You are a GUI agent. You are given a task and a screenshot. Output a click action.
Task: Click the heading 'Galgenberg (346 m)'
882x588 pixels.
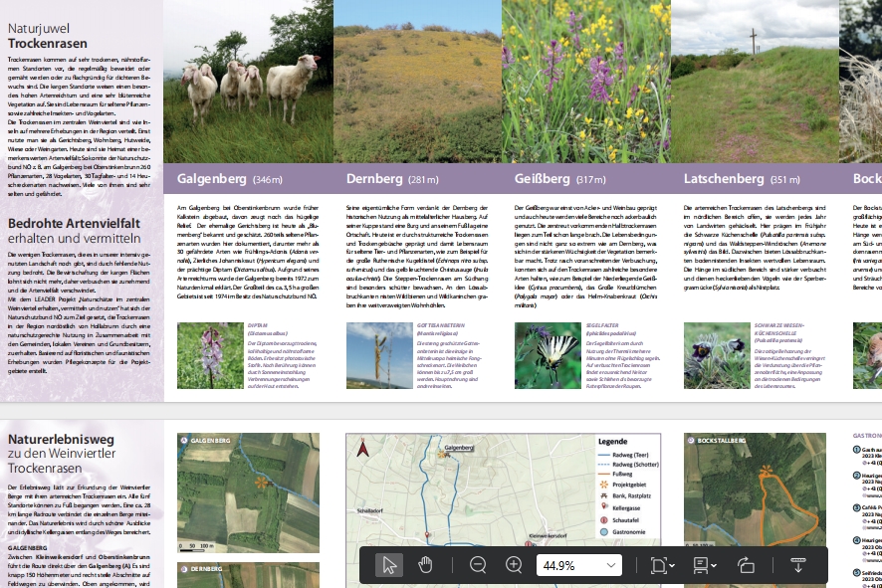coord(230,179)
